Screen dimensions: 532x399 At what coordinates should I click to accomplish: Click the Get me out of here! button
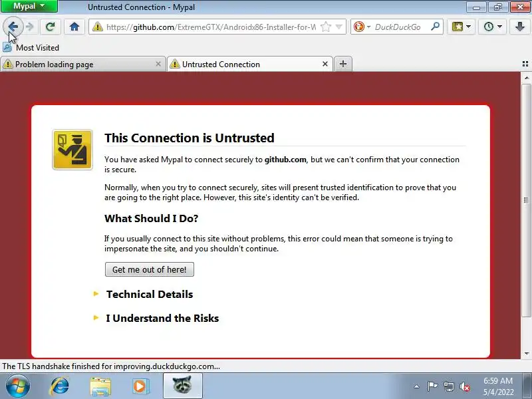point(150,269)
